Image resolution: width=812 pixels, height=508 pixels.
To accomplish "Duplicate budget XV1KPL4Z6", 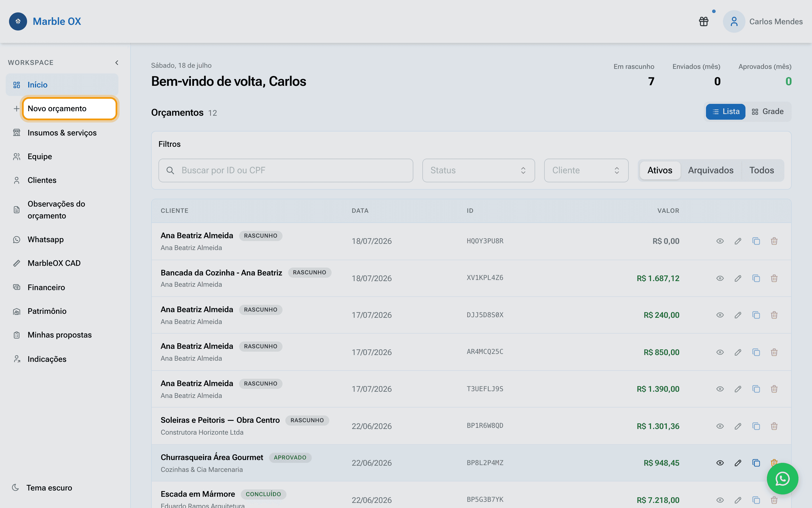I will [x=756, y=278].
